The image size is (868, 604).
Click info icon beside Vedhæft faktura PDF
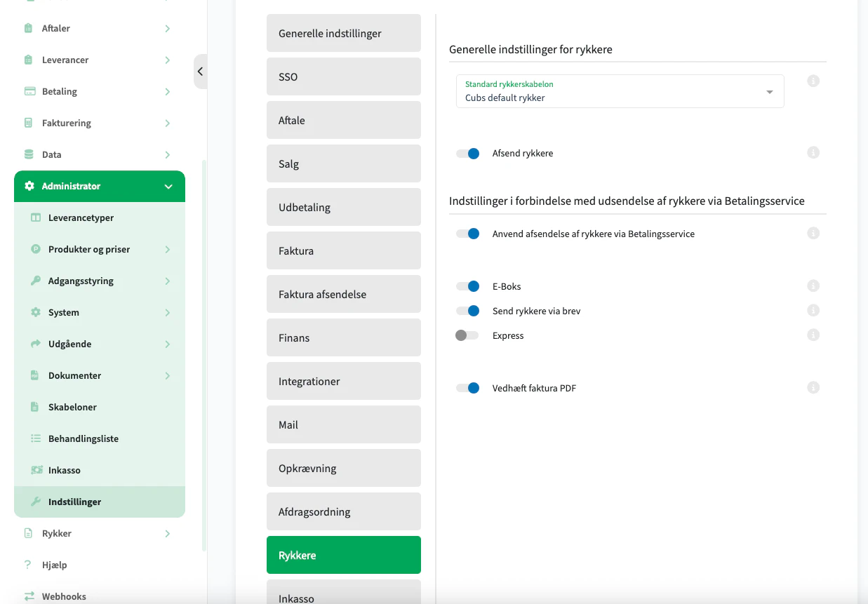(x=813, y=388)
